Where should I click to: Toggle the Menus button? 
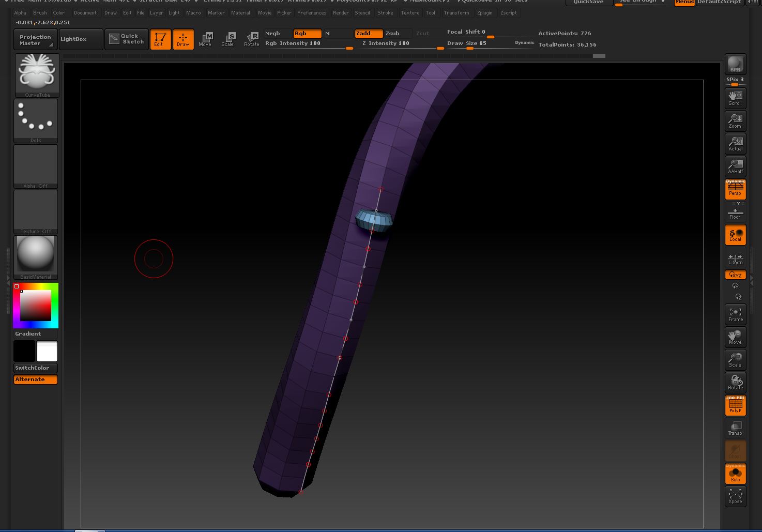(x=684, y=3)
